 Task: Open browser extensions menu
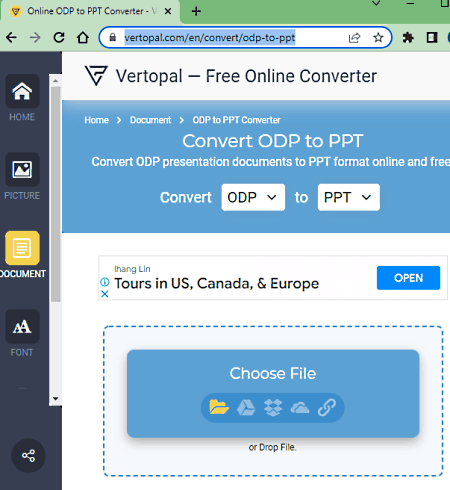408,37
